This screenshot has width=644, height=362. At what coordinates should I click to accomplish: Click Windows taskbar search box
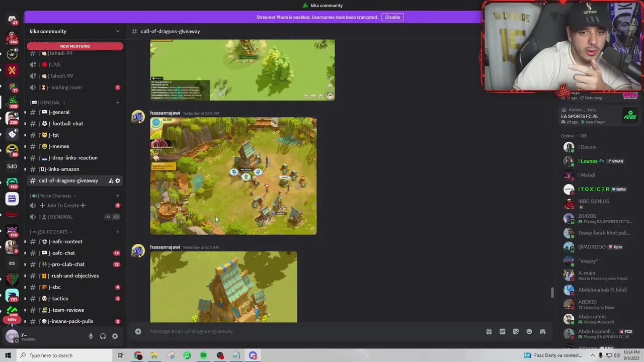click(x=65, y=355)
